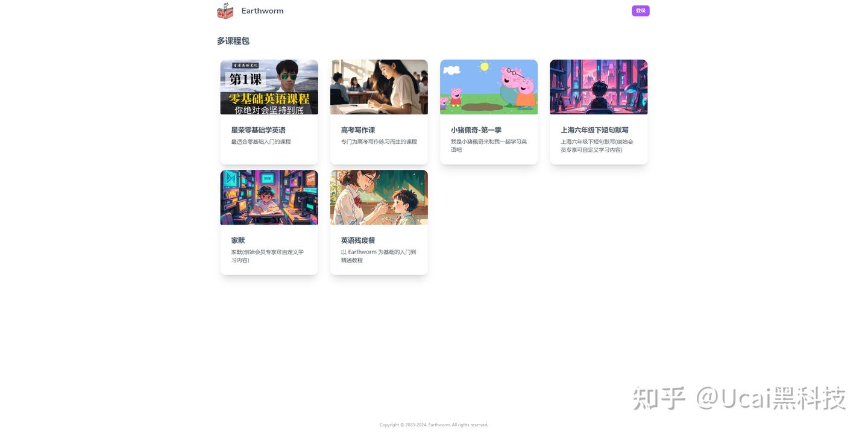Viewport: 868px width, 433px height.
Task: Open the 小猪佩奇 course description text
Action: tap(488, 145)
